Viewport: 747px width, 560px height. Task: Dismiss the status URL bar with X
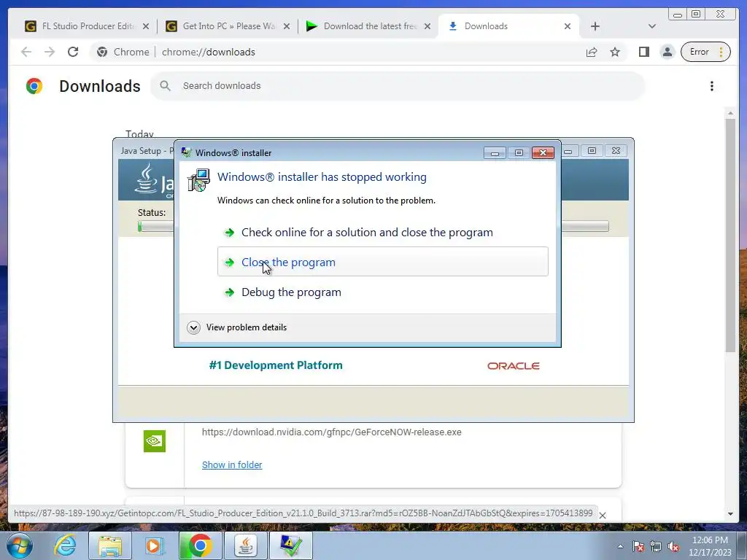pos(602,516)
